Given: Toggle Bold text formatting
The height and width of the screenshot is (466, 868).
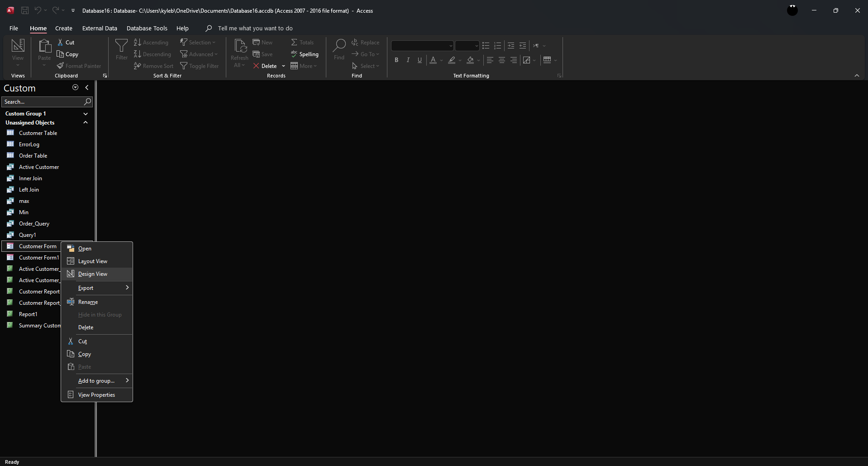Looking at the screenshot, I should [396, 60].
